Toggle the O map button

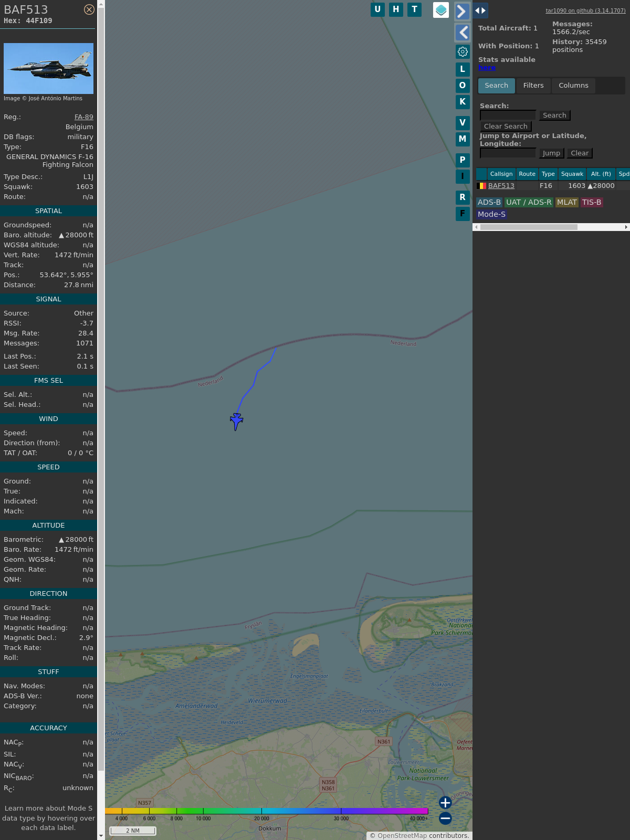click(463, 86)
